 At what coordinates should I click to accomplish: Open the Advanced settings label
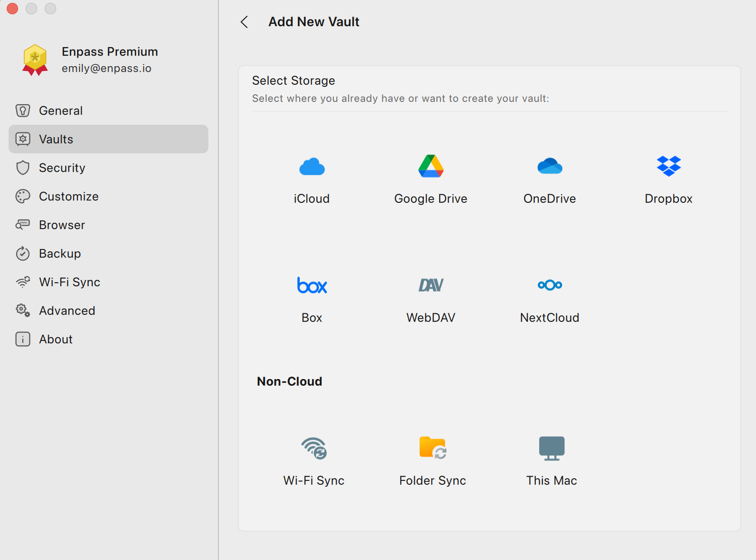click(x=67, y=310)
